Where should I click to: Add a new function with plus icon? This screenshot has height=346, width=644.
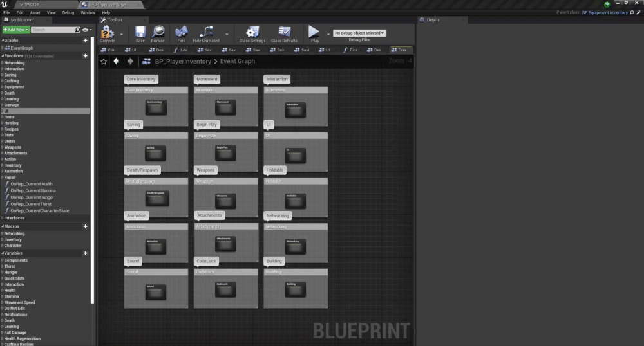(x=86, y=56)
